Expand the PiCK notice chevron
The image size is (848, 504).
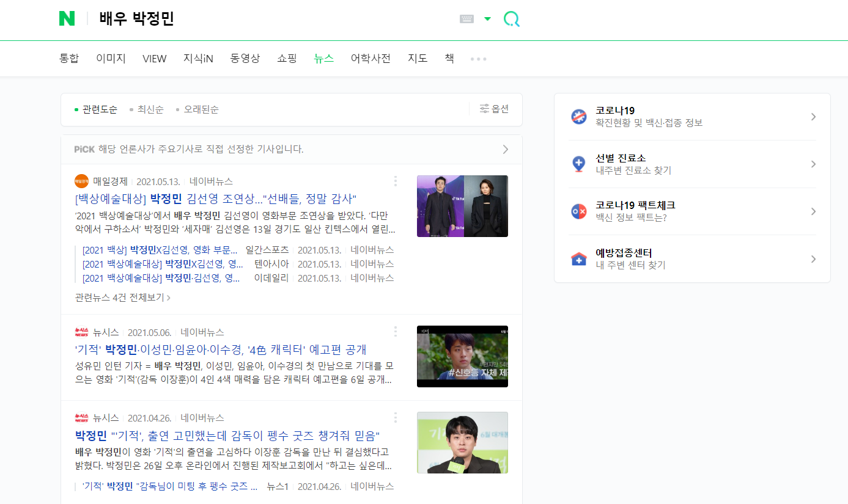[x=505, y=149]
